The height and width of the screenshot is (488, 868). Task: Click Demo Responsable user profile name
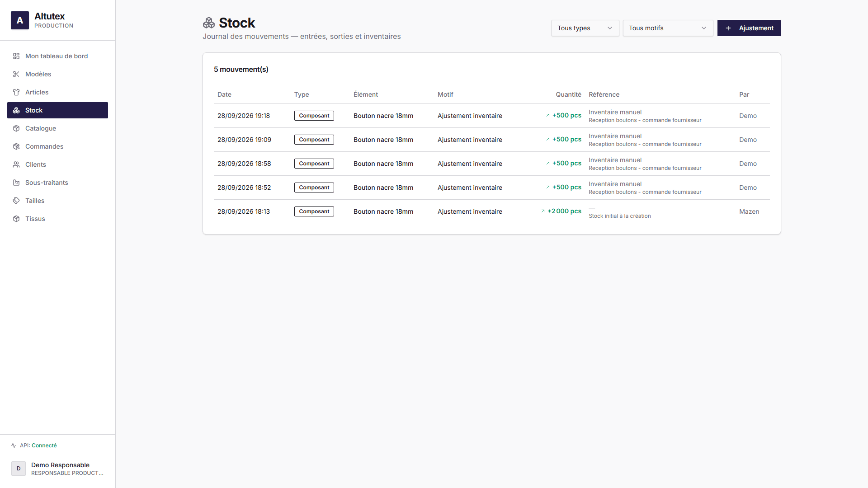pyautogui.click(x=60, y=465)
